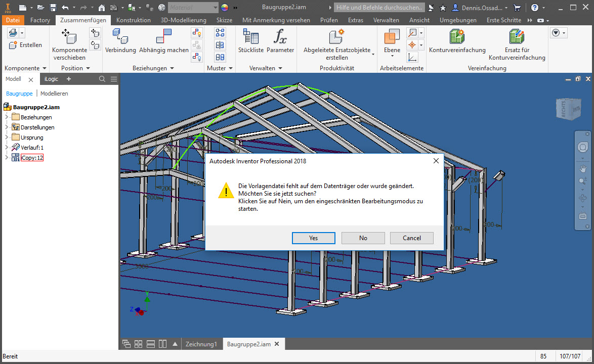594x364 pixels.
Task: Expand the Ursprung folder in the model browser
Action: coord(6,137)
